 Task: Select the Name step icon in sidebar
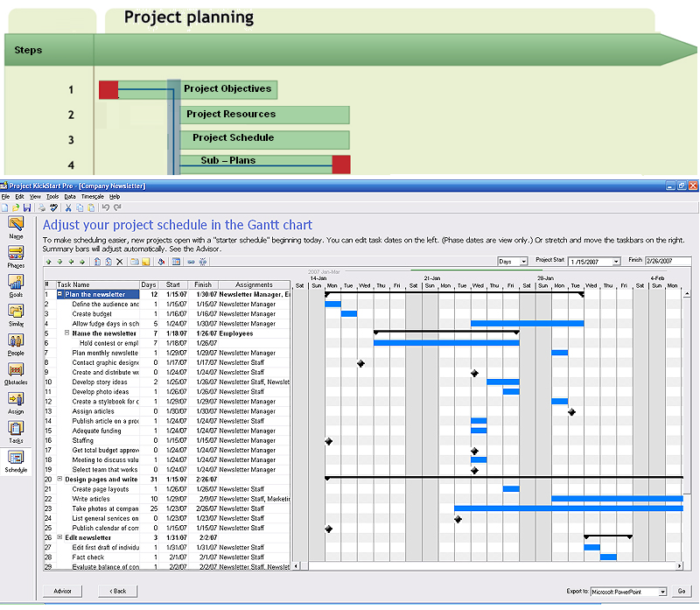[x=15, y=226]
